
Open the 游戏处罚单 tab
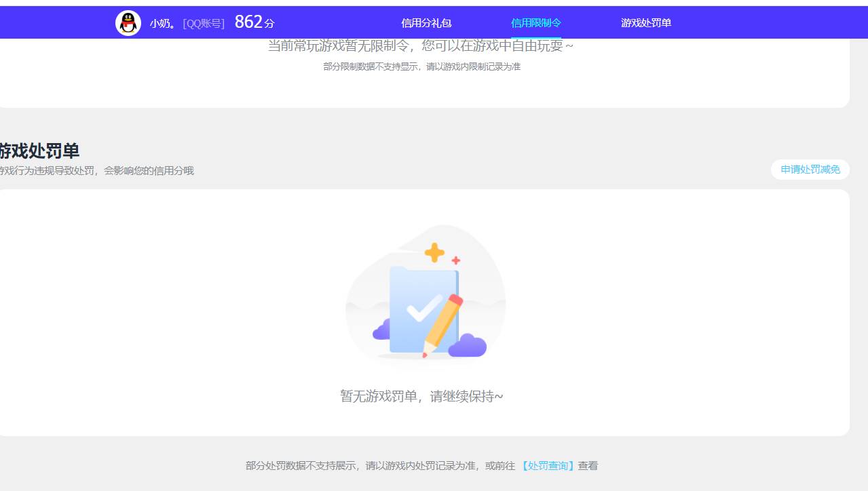pyautogui.click(x=645, y=22)
